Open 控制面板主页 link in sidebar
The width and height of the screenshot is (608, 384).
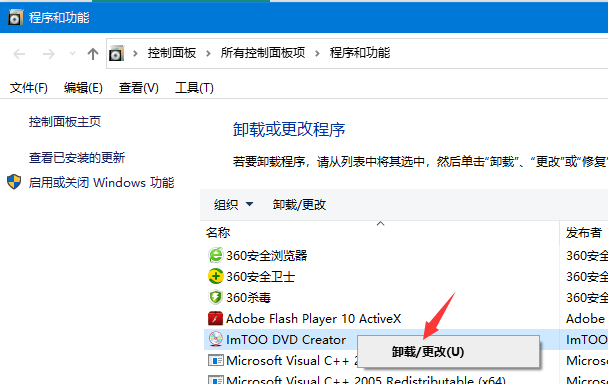[65, 122]
